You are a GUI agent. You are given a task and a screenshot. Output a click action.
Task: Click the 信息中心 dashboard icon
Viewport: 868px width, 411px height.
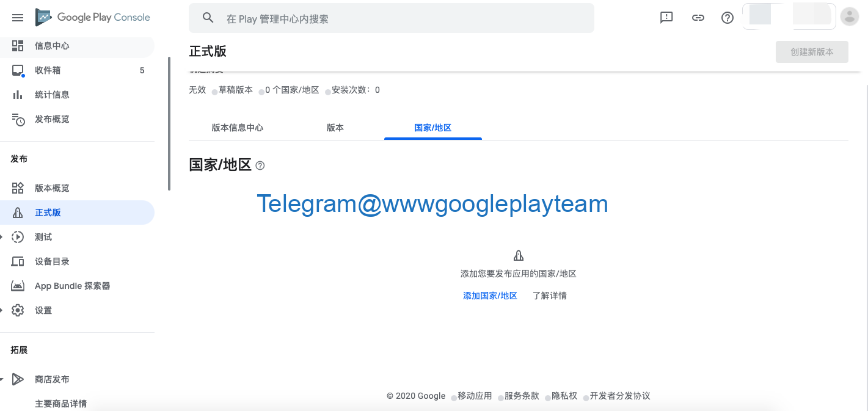click(18, 46)
